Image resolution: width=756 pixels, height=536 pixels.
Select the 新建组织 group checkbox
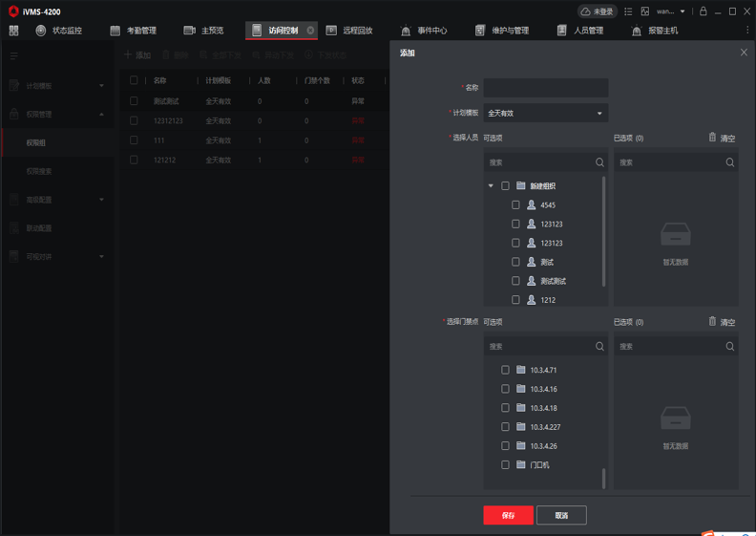click(x=506, y=186)
